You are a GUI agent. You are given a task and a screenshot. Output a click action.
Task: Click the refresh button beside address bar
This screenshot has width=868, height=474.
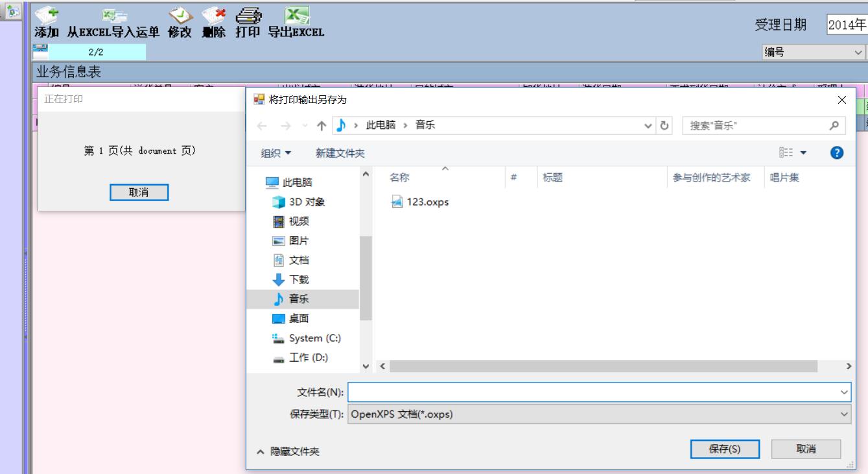point(664,126)
